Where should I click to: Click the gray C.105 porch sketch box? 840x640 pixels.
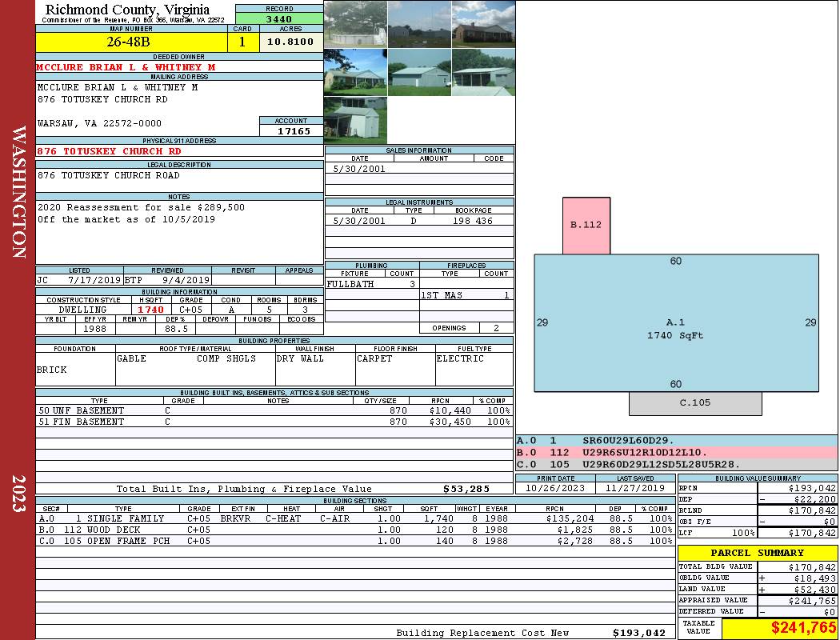694,403
